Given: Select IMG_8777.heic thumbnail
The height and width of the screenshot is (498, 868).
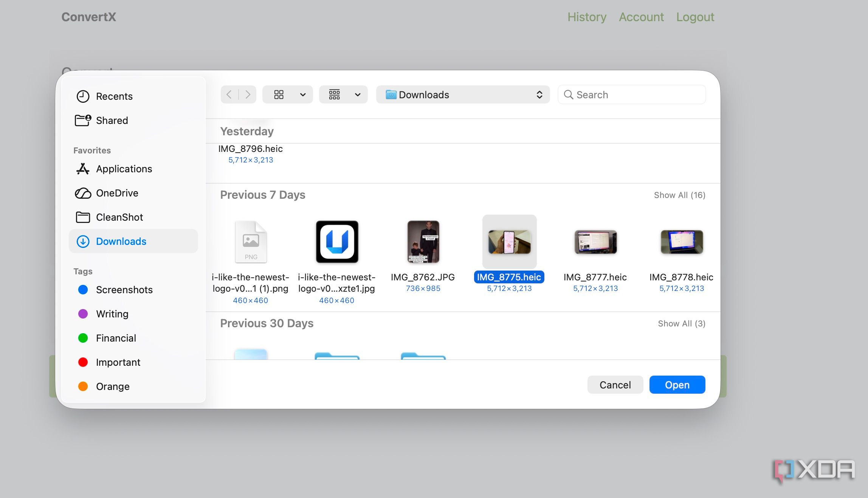Looking at the screenshot, I should point(595,242).
